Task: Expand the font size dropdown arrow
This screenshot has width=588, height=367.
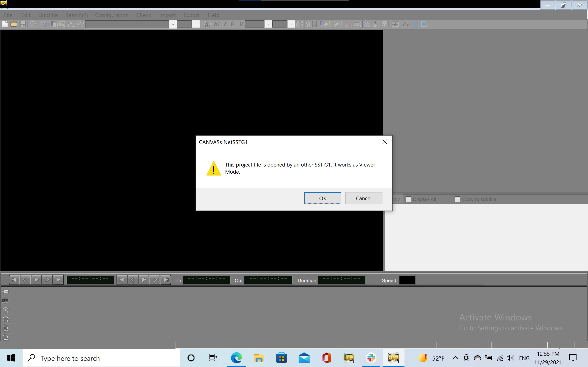Action: click(x=196, y=24)
